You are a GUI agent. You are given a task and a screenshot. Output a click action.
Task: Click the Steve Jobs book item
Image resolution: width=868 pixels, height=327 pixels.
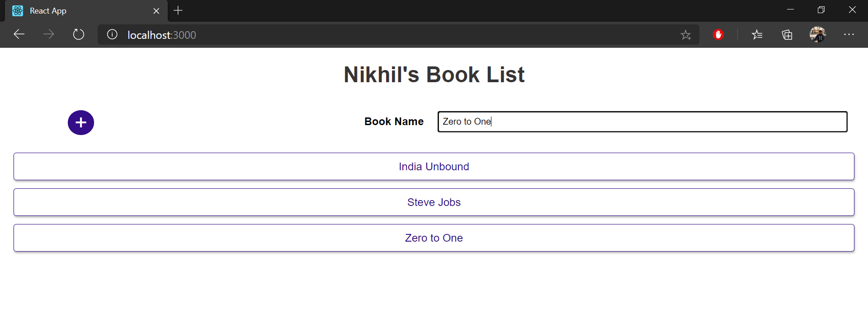[x=434, y=202]
